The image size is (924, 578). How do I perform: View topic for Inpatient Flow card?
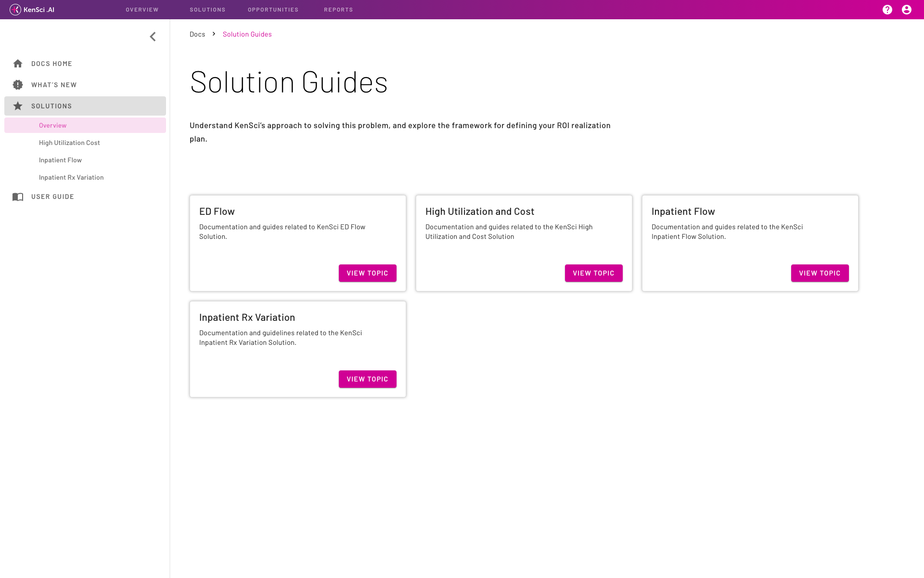coord(820,273)
